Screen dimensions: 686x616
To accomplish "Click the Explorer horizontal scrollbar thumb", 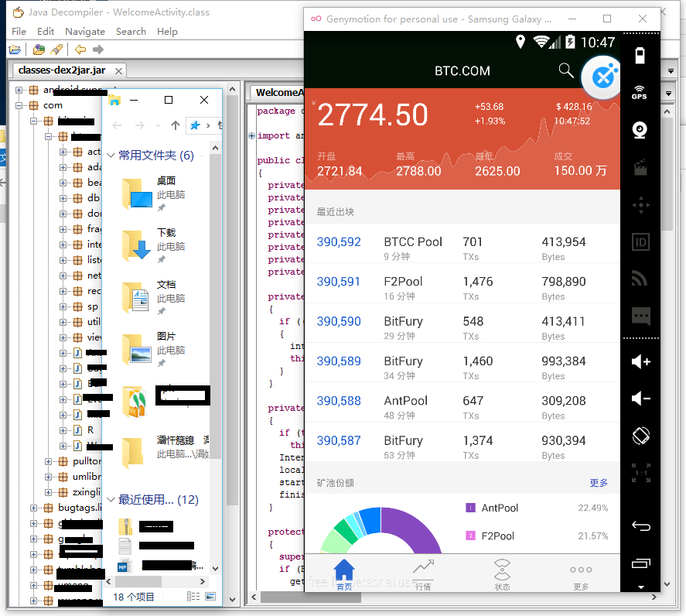I will tap(138, 582).
